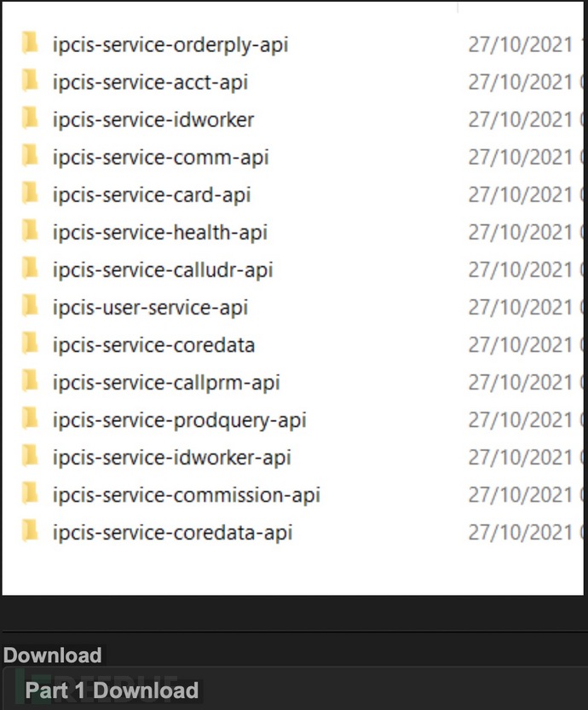Click folder icon for ipcis-service-calludr-api
The width and height of the screenshot is (588, 710).
31,268
